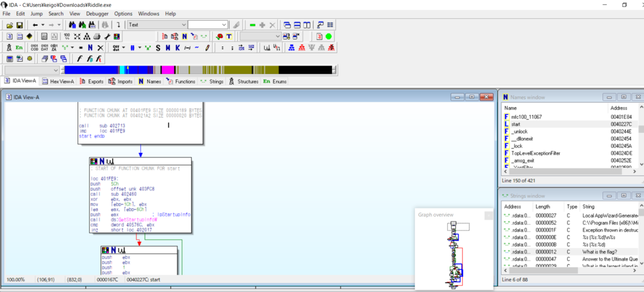Close the IDA View-A inner window
This screenshot has width=644, height=292.
(x=487, y=97)
